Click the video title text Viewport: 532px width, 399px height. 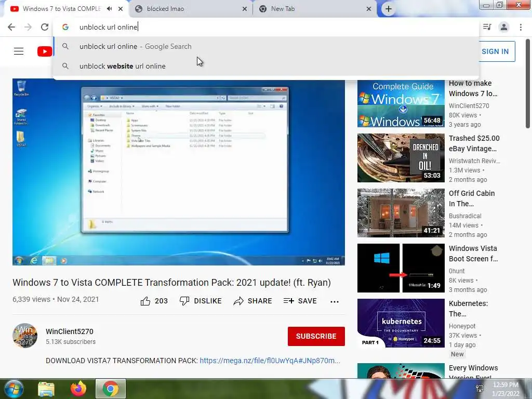point(171,282)
